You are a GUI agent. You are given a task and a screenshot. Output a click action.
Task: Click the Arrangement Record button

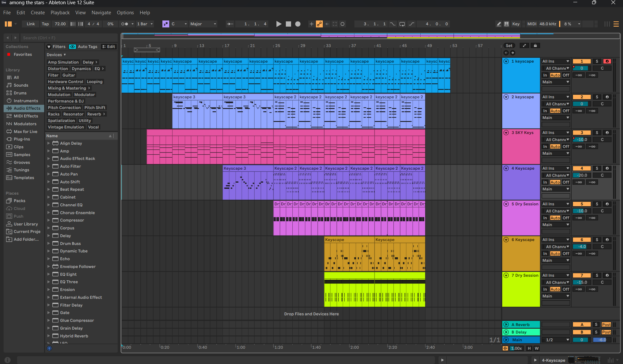pyautogui.click(x=298, y=24)
